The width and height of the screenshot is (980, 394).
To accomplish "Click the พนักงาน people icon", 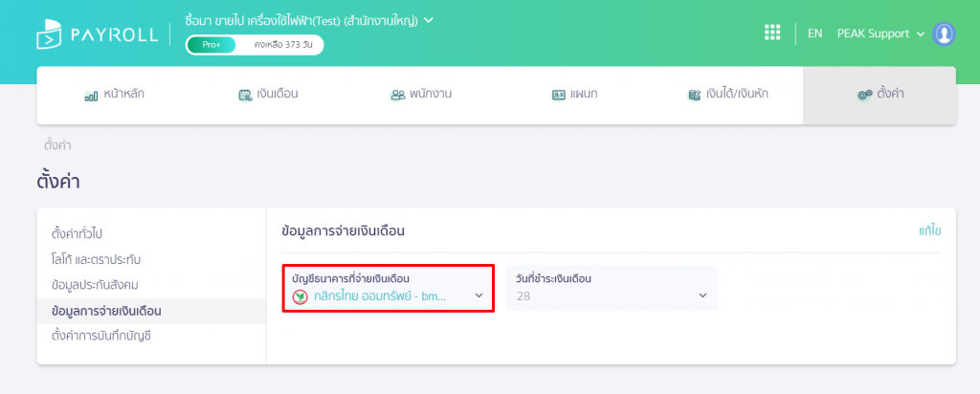I will point(397,95).
